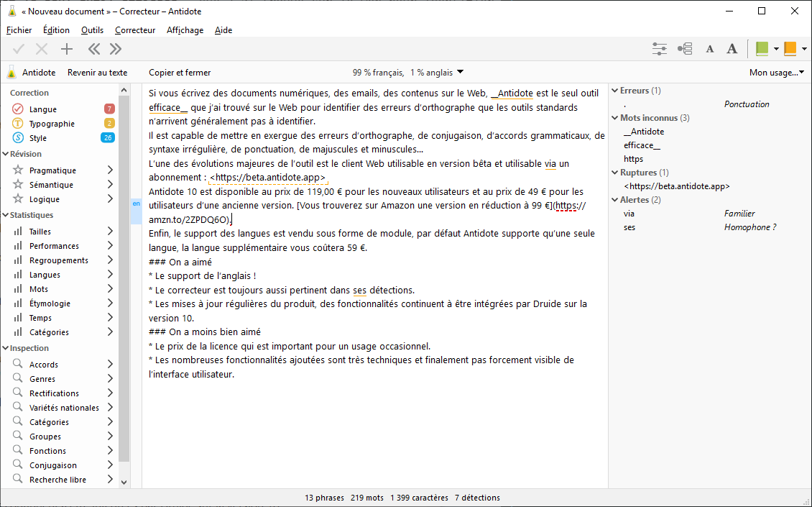Increase text size with large A

[732, 49]
